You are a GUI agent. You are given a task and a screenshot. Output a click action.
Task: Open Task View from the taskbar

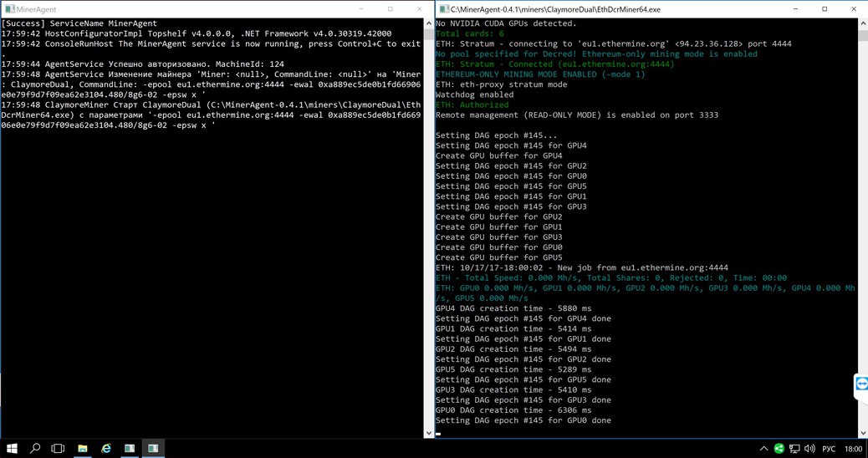coord(59,448)
